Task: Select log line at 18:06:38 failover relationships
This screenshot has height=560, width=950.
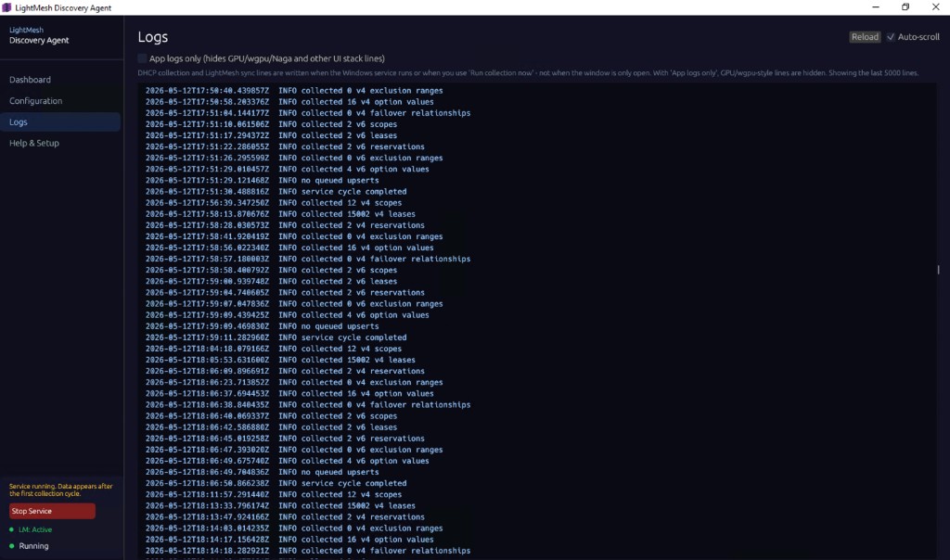Action: (x=308, y=404)
